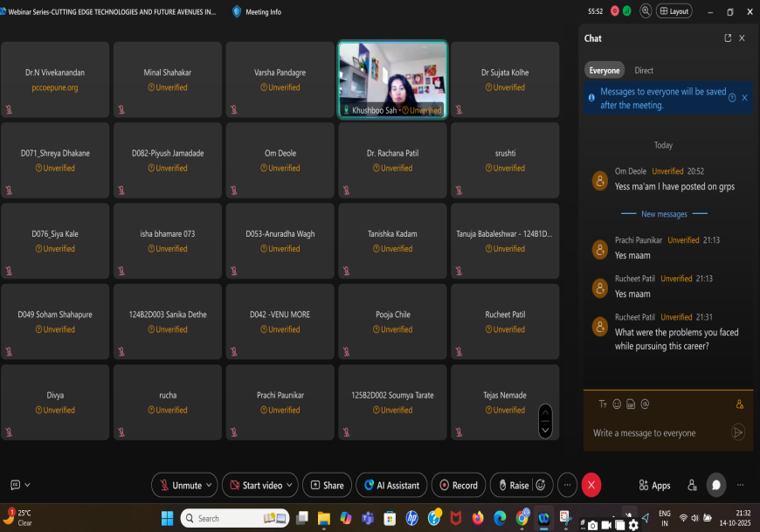Open the participants panel icon
The width and height of the screenshot is (760, 532).
(692, 485)
